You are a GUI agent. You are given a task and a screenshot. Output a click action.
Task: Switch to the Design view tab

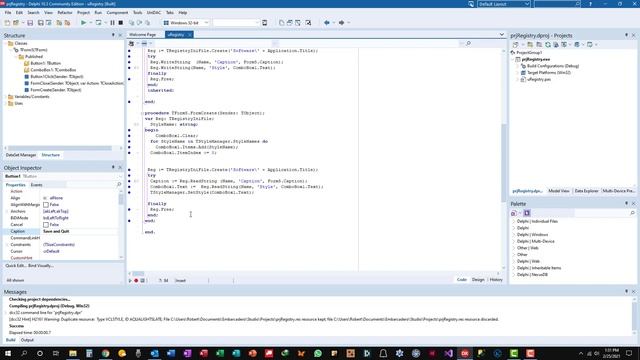point(478,280)
